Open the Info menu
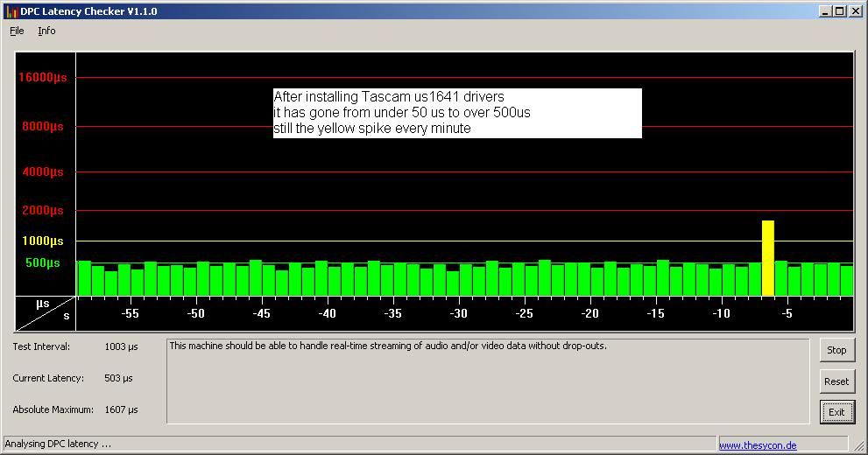This screenshot has width=868, height=455. coord(46,31)
